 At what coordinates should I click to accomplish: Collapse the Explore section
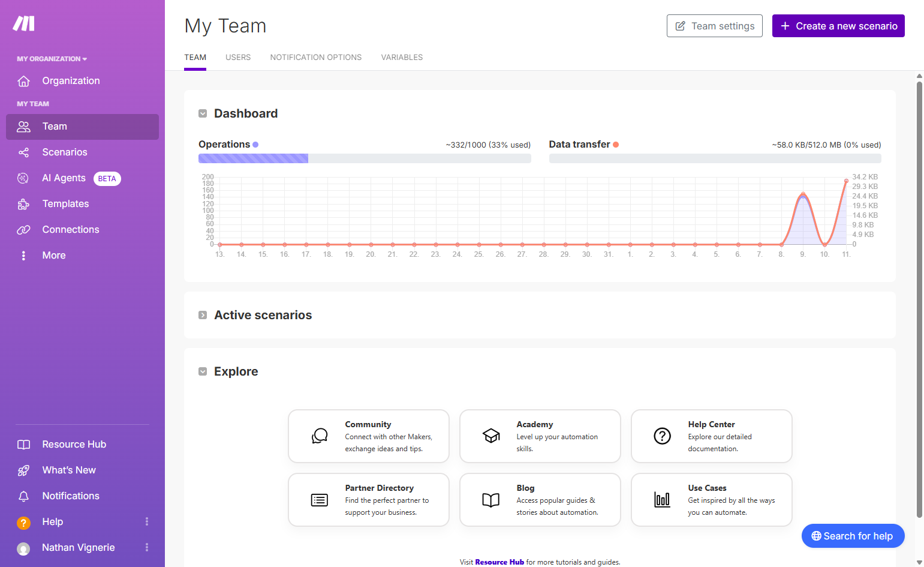coord(203,371)
